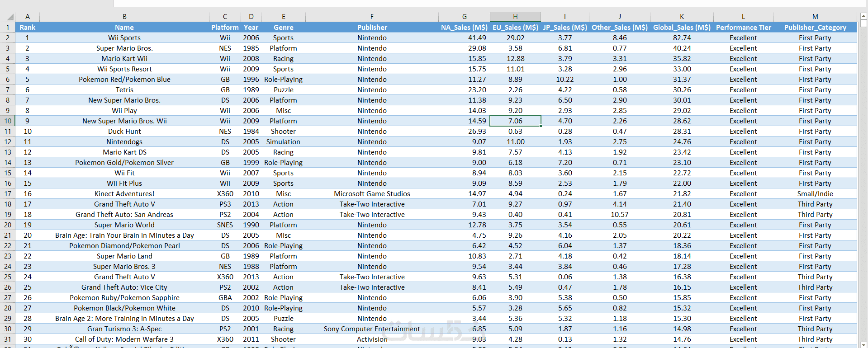Click the 41.49 NA sales cell
Image resolution: width=868 pixels, height=348 pixels.
[464, 38]
